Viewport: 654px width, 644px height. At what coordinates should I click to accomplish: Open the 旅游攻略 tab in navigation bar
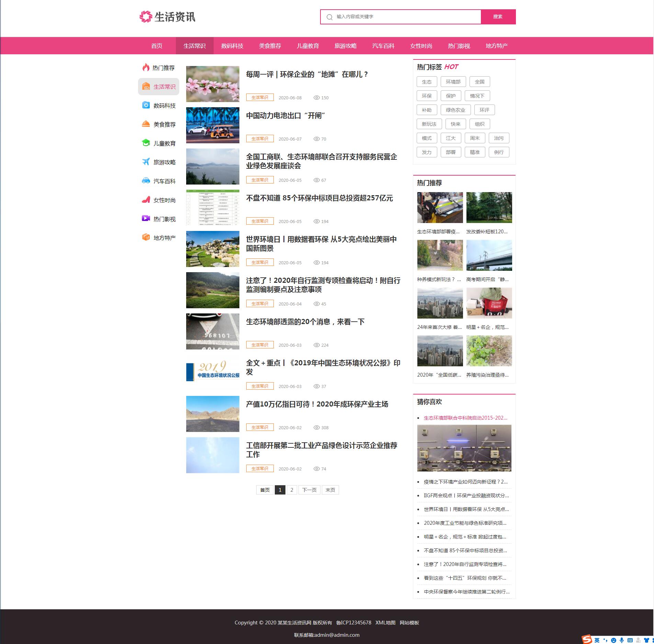346,46
